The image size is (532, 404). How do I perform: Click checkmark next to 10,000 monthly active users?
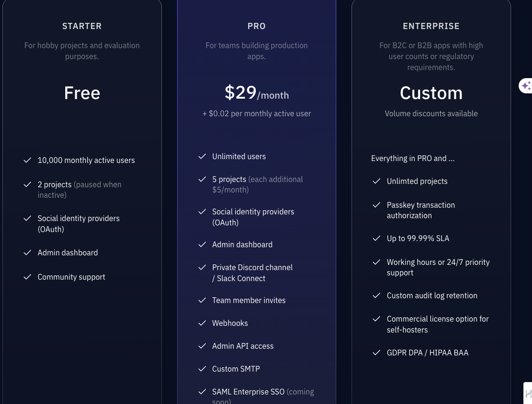point(28,160)
